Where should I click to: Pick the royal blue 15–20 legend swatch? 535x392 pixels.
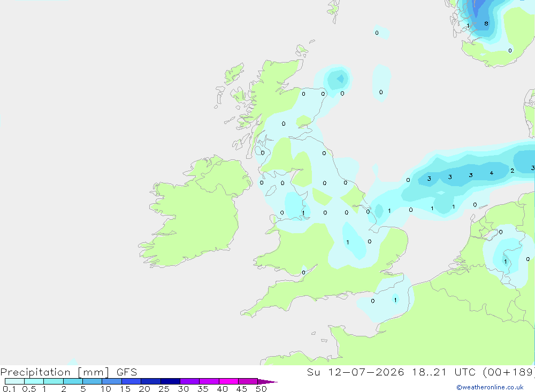tap(131, 381)
